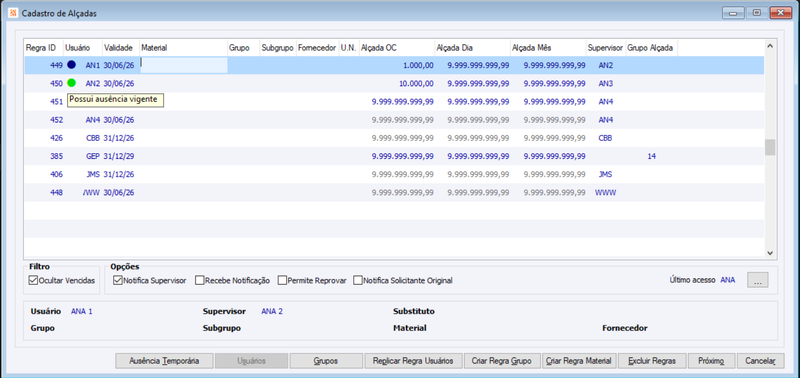This screenshot has height=378, width=800.
Task: Click the Excluir Regras button
Action: click(652, 361)
